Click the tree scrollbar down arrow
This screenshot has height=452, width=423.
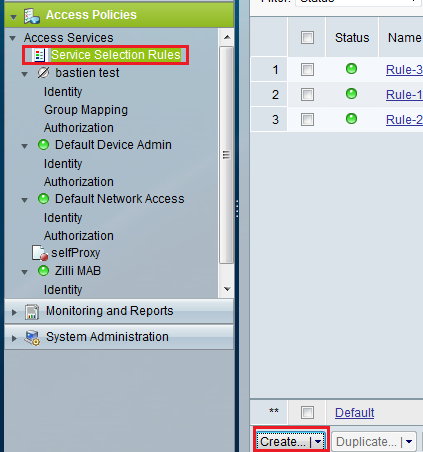pyautogui.click(x=227, y=289)
